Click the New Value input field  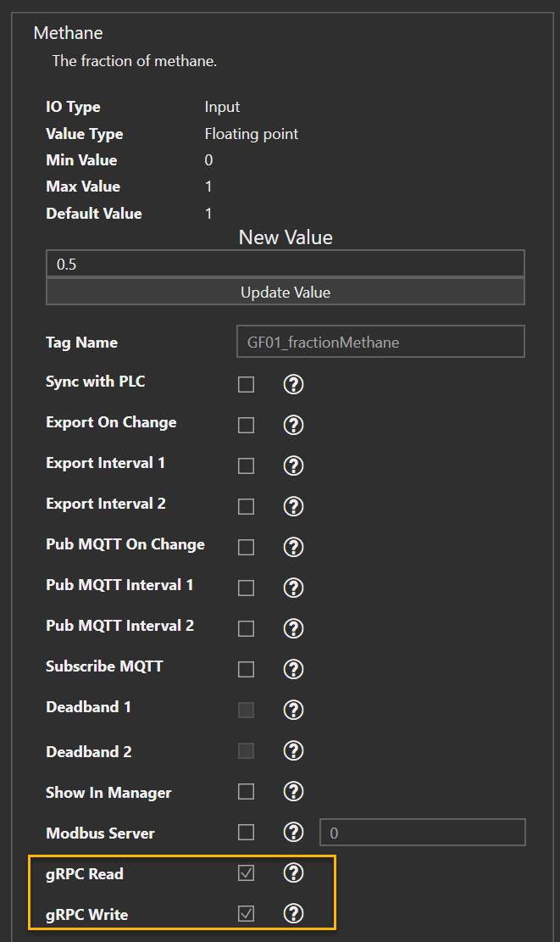[285, 265]
